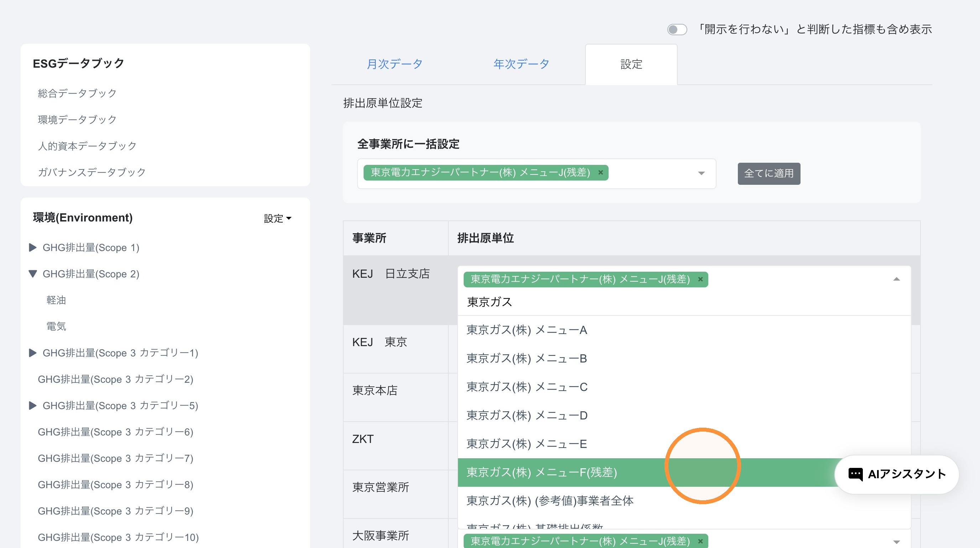Click the 東京本店 office cell

[x=396, y=397]
